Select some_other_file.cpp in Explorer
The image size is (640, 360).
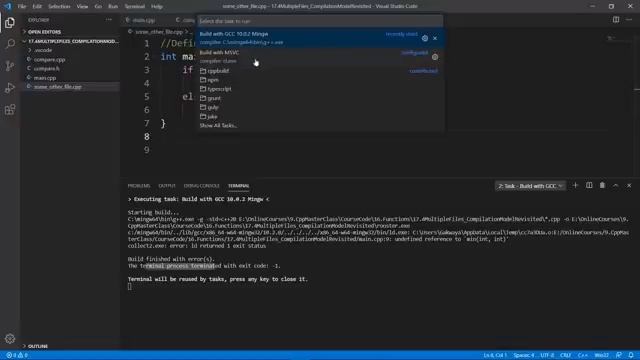70,87
